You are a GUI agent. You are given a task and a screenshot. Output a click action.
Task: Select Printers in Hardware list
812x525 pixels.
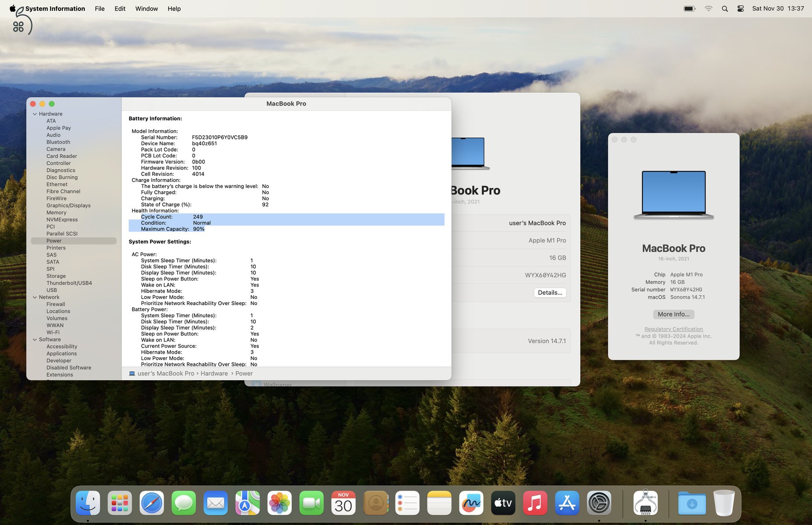(x=56, y=248)
